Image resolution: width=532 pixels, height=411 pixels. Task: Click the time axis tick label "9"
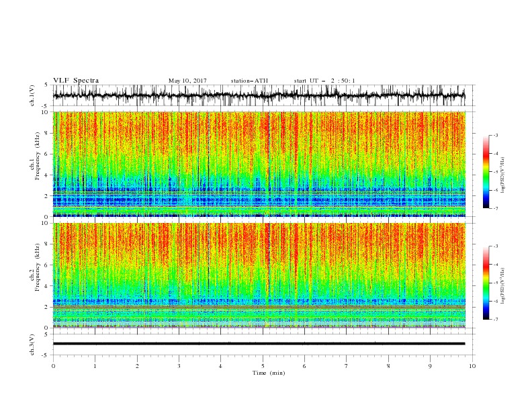pos(430,366)
